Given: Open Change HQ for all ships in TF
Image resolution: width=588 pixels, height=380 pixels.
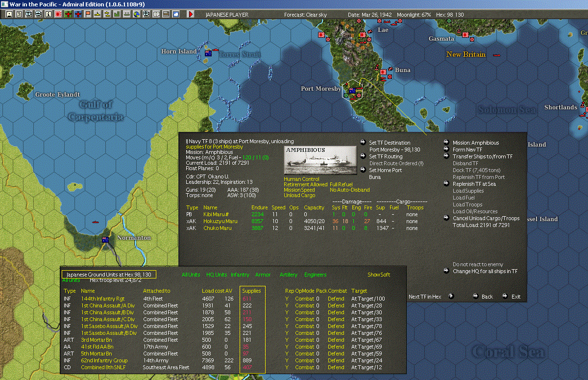Looking at the screenshot, I should (485, 271).
